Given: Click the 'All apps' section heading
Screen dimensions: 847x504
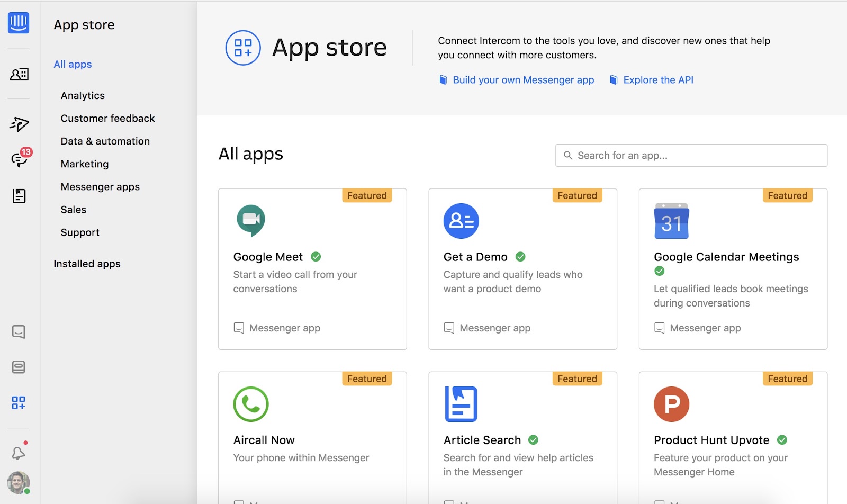Looking at the screenshot, I should 251,154.
